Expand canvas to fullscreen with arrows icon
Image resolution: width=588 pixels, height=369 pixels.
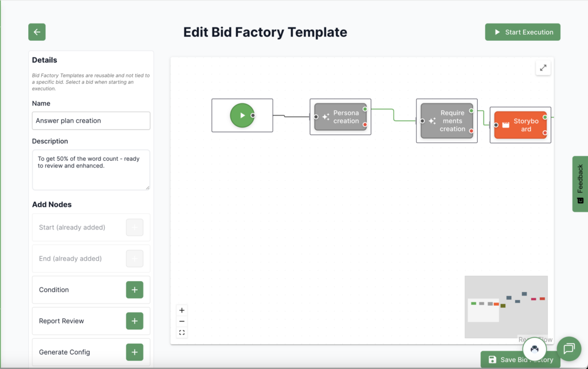(x=543, y=68)
